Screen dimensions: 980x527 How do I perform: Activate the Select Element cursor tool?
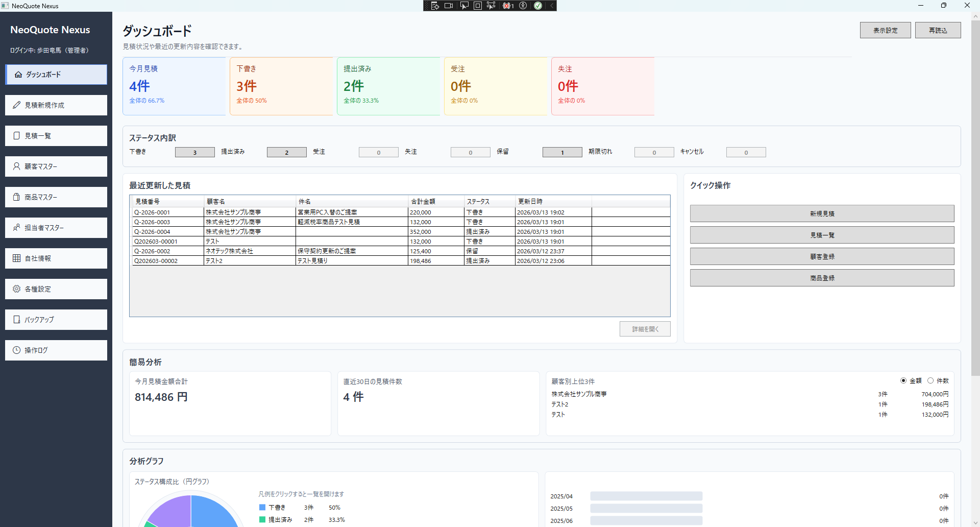coord(464,6)
